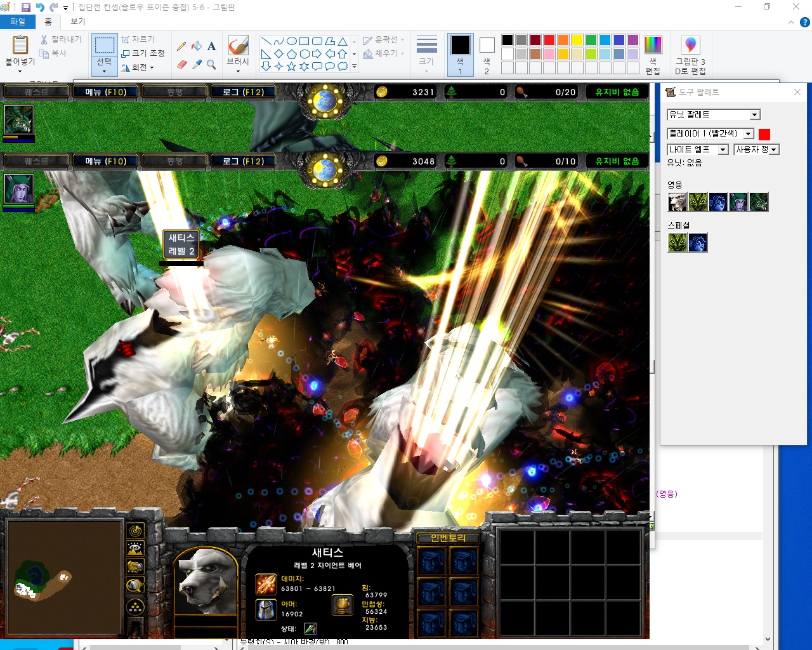Click upper 로그 (F12) game button
Screen dimensions: 812x650
pos(243,92)
